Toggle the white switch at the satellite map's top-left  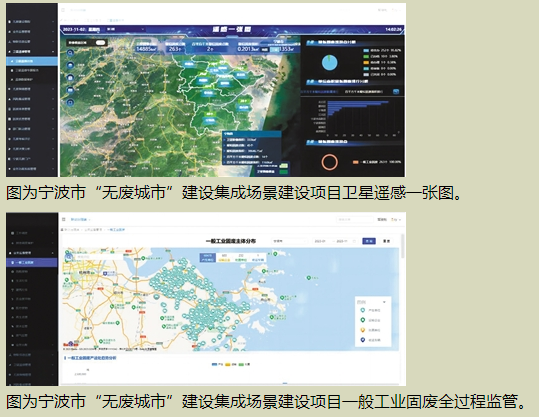100,43
